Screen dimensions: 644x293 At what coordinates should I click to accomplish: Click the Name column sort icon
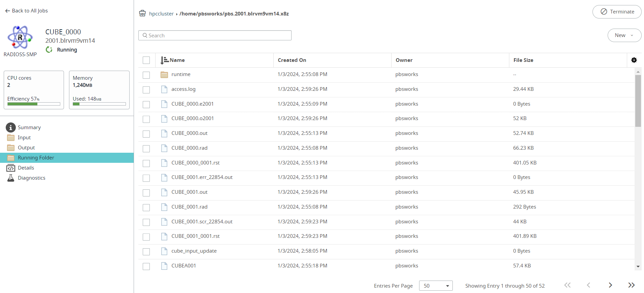point(164,60)
